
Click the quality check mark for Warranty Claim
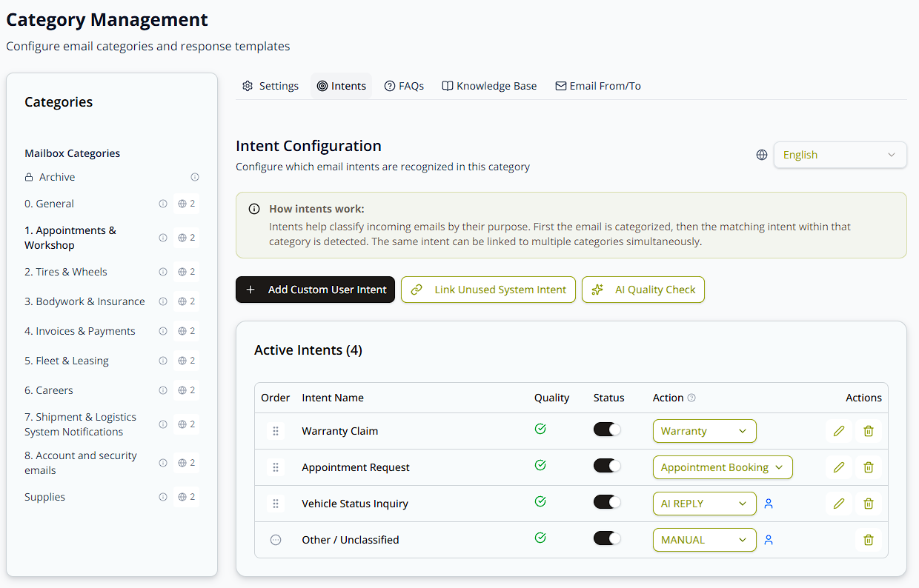(x=540, y=429)
